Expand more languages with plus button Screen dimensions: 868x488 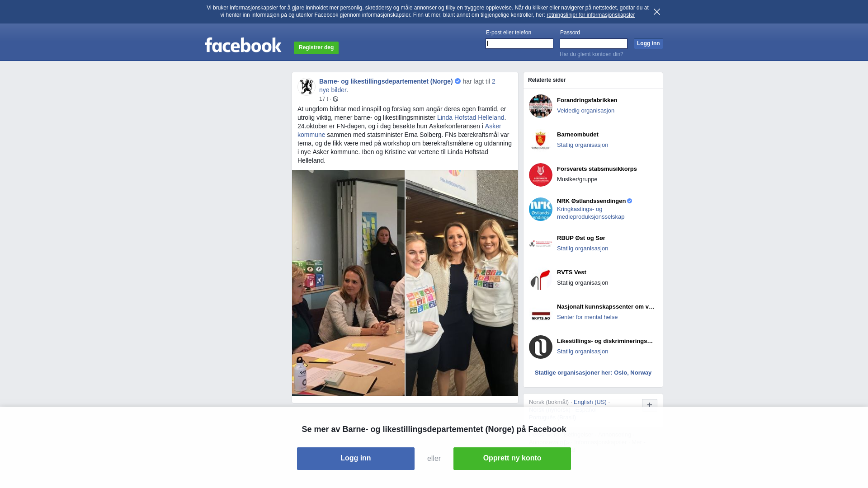[x=650, y=405]
